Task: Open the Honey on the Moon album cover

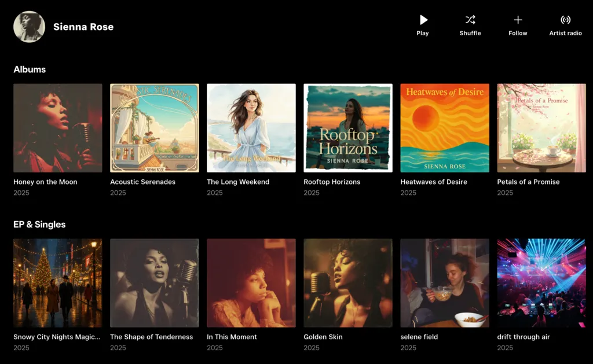Action: point(58,128)
